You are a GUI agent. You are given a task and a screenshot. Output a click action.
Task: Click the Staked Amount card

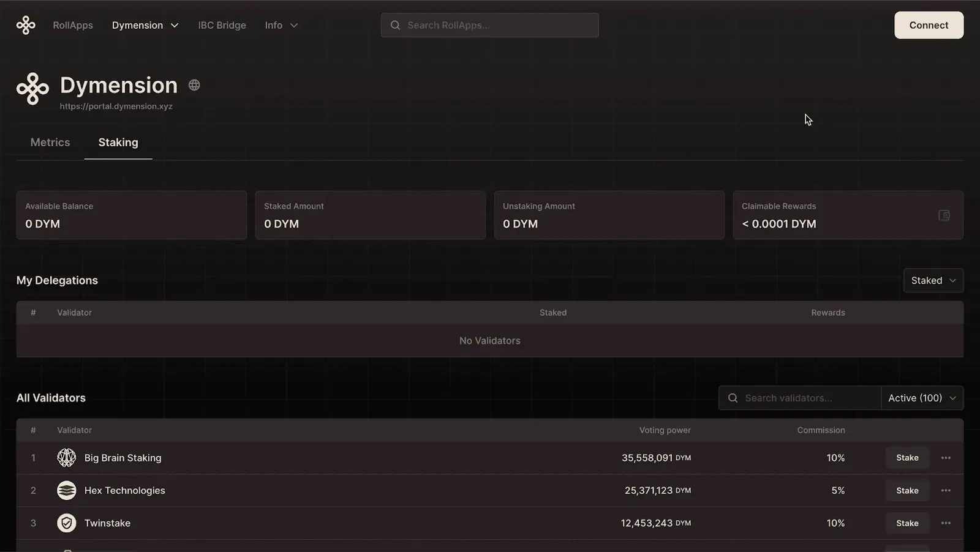coord(371,215)
